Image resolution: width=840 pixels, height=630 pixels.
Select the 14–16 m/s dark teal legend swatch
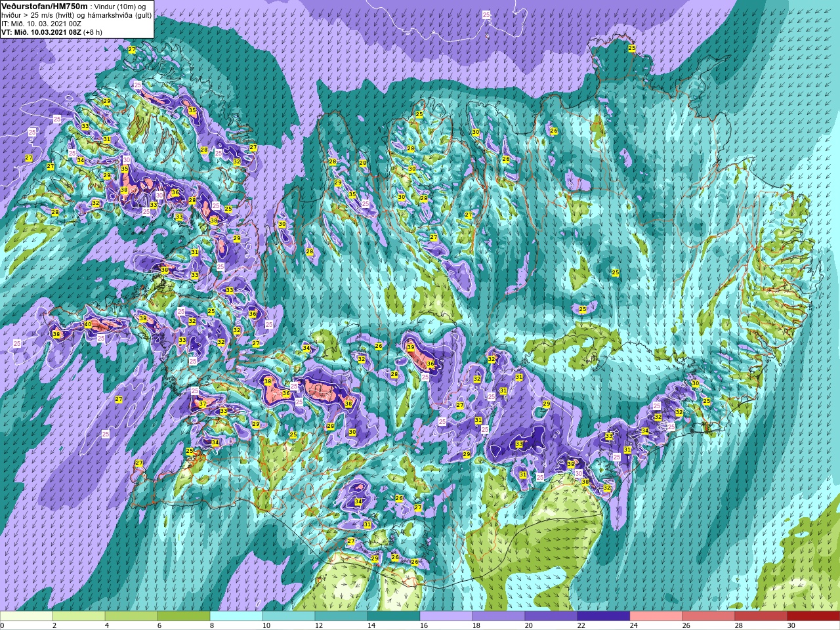[x=394, y=616]
